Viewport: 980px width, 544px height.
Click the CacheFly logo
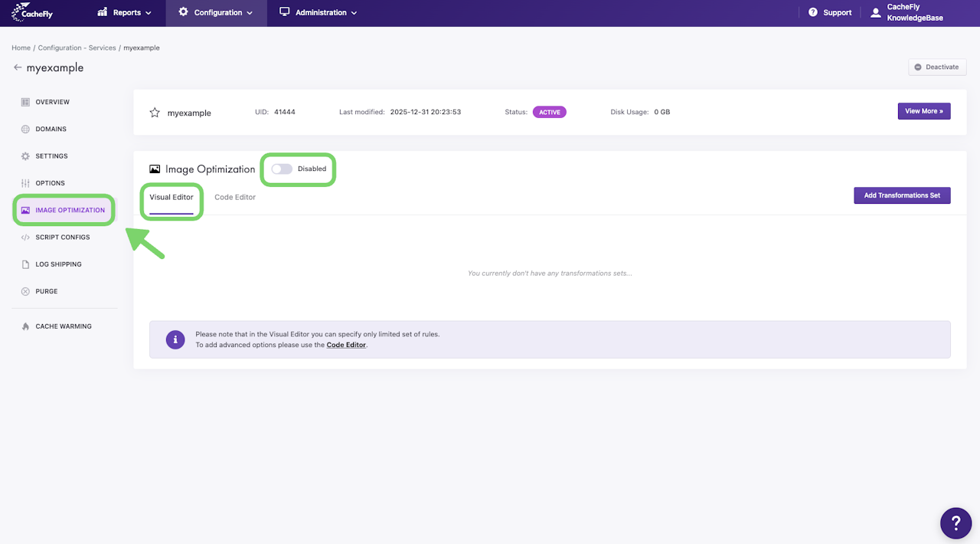[x=31, y=12]
